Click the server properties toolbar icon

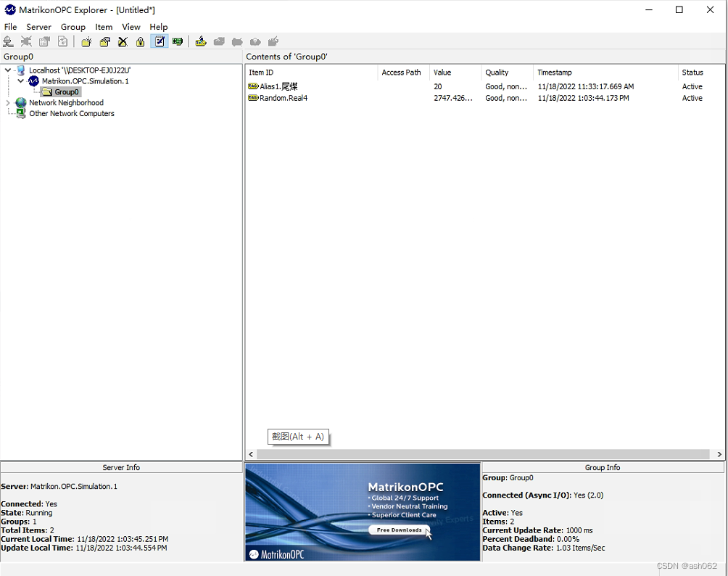coord(44,42)
